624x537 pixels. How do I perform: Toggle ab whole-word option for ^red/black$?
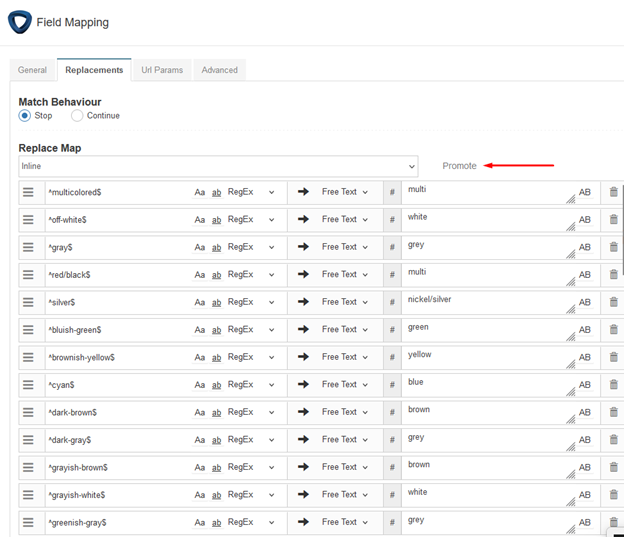coord(216,275)
